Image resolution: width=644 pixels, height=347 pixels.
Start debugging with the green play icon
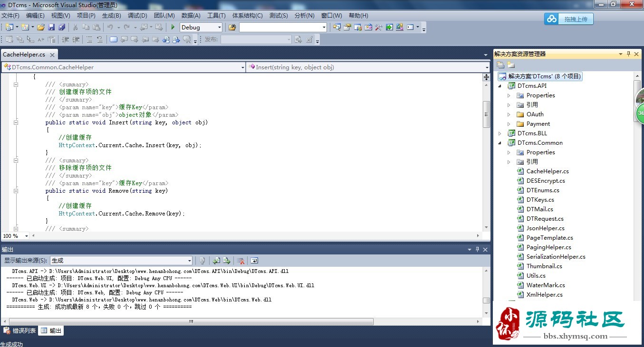173,27
